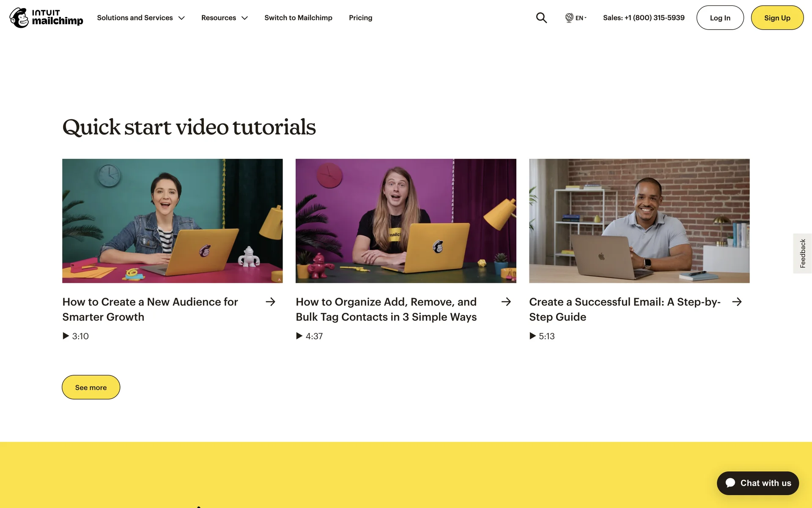The width and height of the screenshot is (812, 508).
Task: Click the arrow next to Smarter Growth video
Action: [271, 302]
